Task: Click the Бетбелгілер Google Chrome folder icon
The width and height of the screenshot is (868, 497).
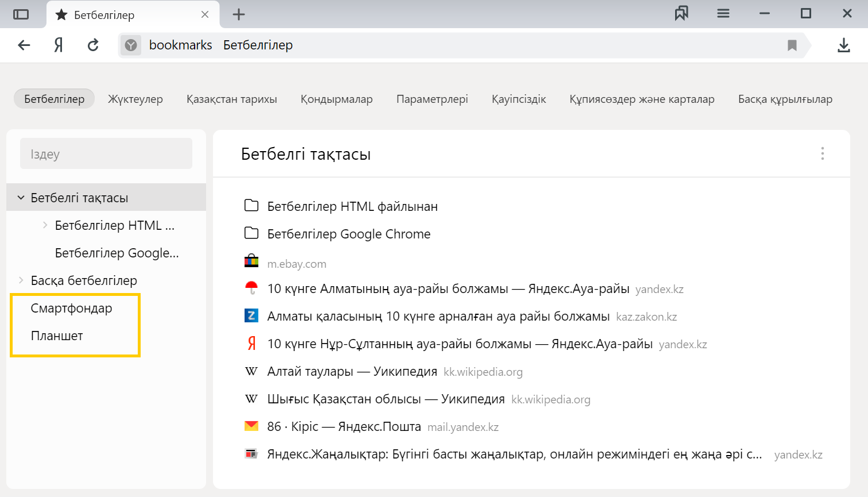Action: [x=251, y=233]
